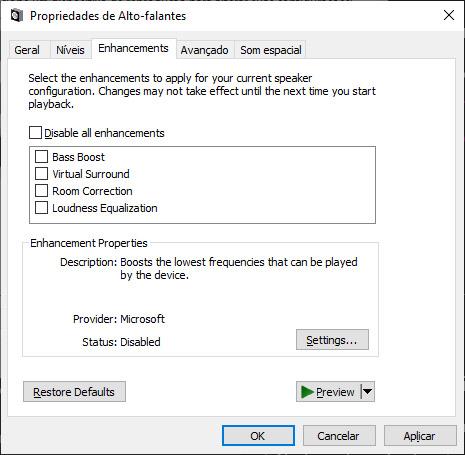Check Disable all enhancements

(35, 132)
